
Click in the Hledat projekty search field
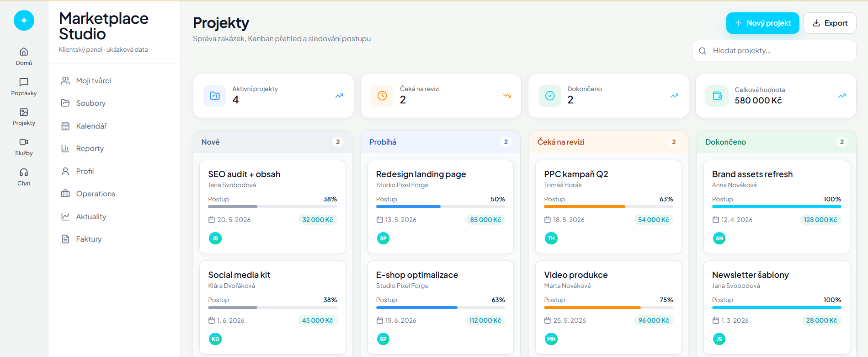[x=774, y=50]
